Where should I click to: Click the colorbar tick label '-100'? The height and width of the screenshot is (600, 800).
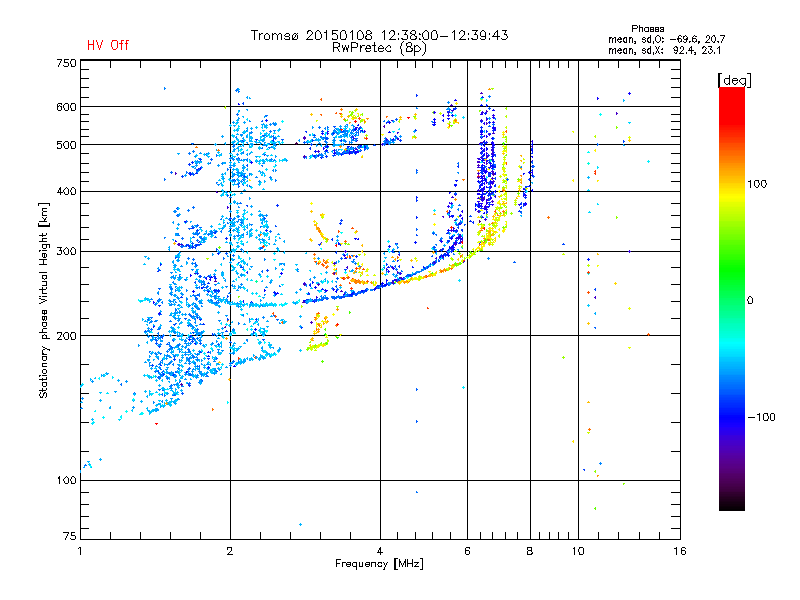pos(761,417)
